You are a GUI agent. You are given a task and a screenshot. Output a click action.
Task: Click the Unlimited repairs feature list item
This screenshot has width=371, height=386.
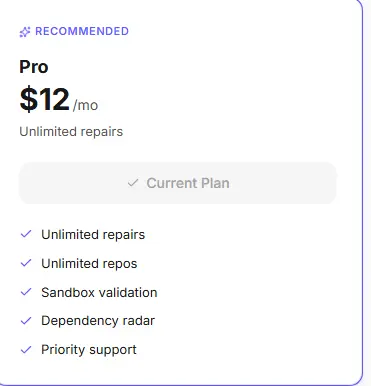[93, 235]
